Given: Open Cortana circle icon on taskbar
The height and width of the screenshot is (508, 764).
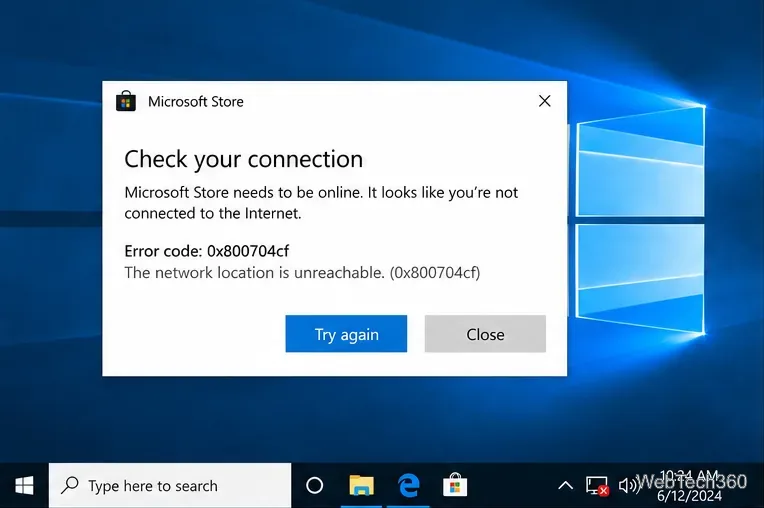Looking at the screenshot, I should pos(314,486).
